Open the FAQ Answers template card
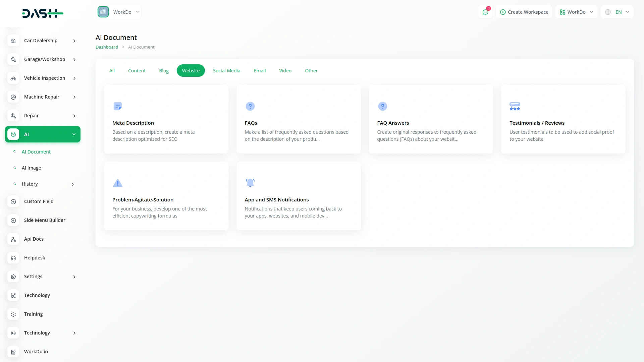 (x=431, y=119)
